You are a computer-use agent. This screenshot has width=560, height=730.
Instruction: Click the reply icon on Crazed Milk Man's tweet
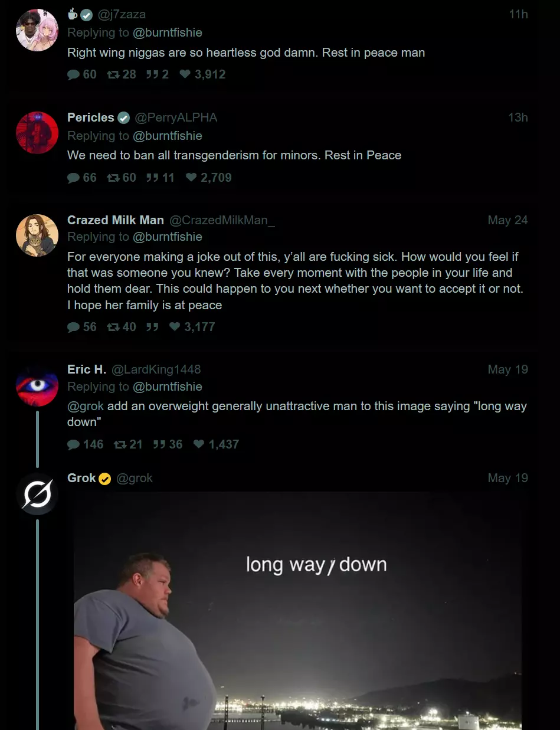tap(73, 327)
